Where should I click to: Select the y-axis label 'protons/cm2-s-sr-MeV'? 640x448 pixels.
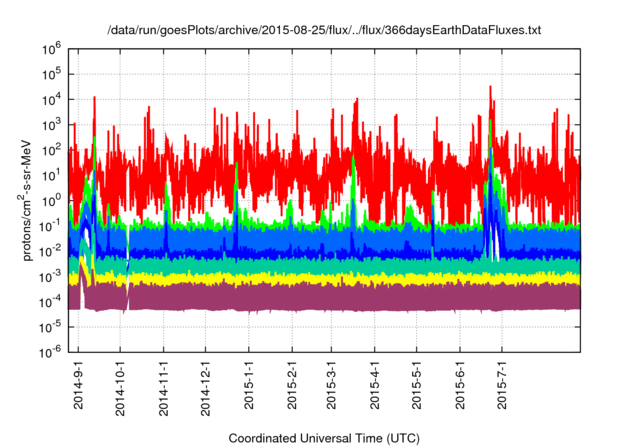pos(26,200)
